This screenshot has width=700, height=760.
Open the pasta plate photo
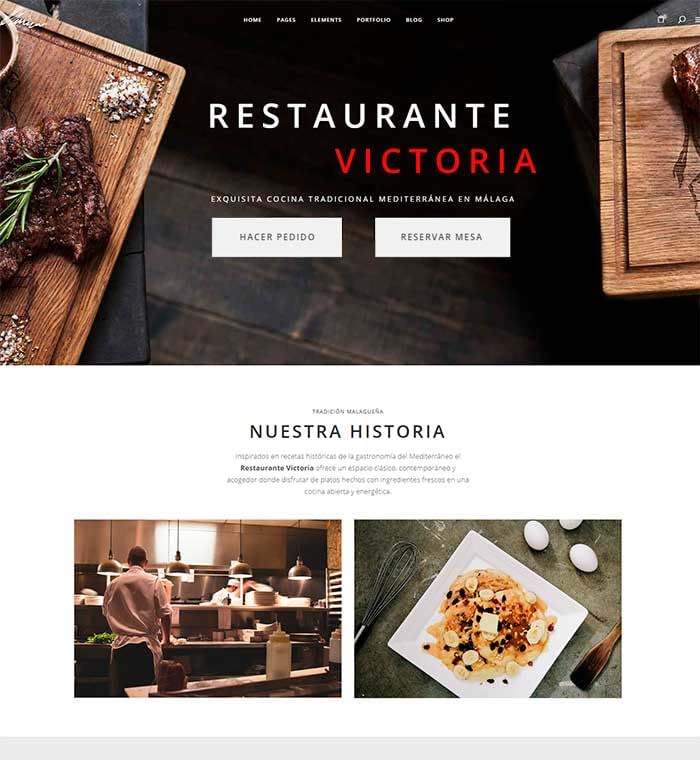click(488, 608)
